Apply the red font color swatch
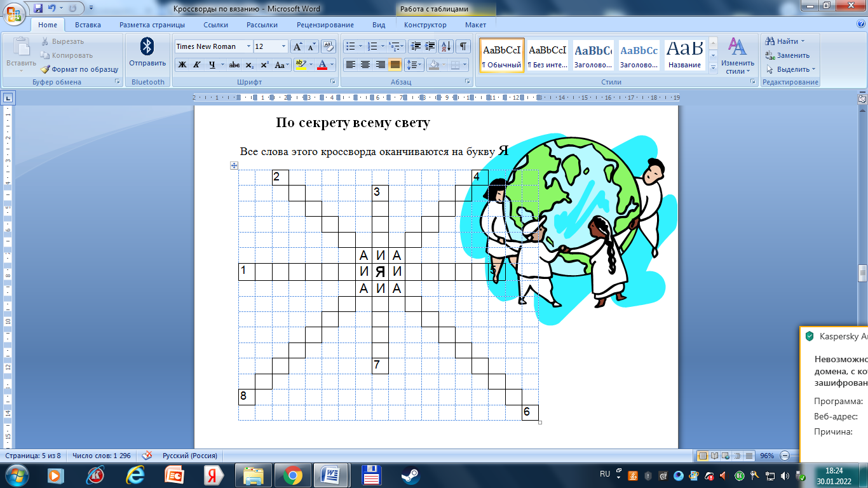 point(322,65)
